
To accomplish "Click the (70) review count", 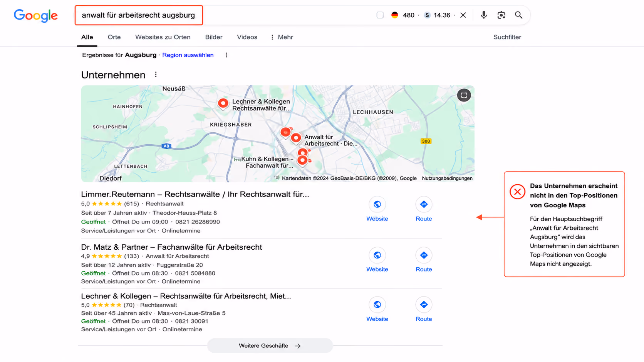I will point(129,305).
